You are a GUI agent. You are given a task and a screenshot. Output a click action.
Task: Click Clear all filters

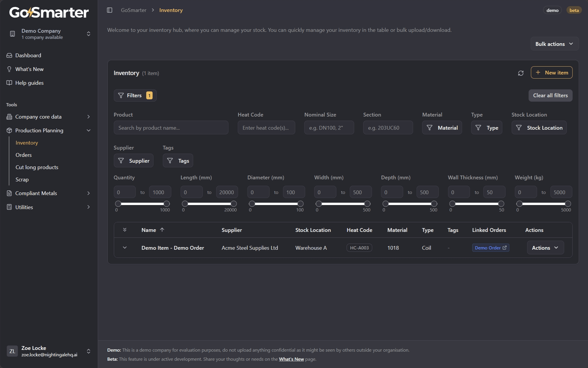pyautogui.click(x=550, y=96)
